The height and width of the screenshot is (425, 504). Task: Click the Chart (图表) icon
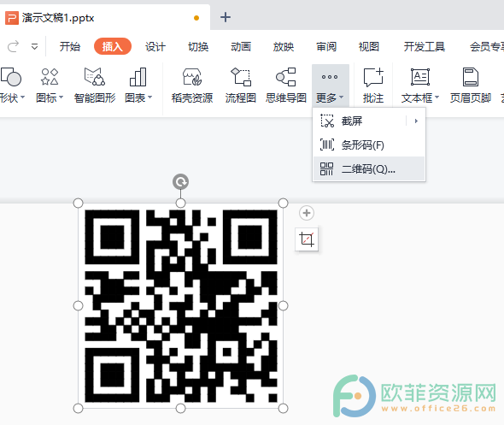coord(138,77)
